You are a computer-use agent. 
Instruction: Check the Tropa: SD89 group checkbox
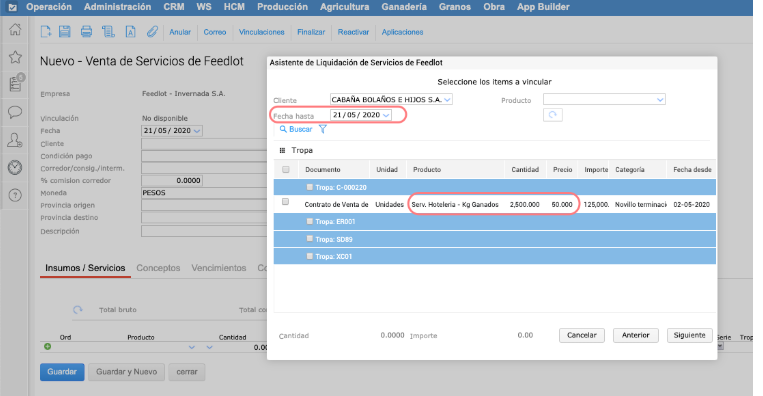[309, 238]
